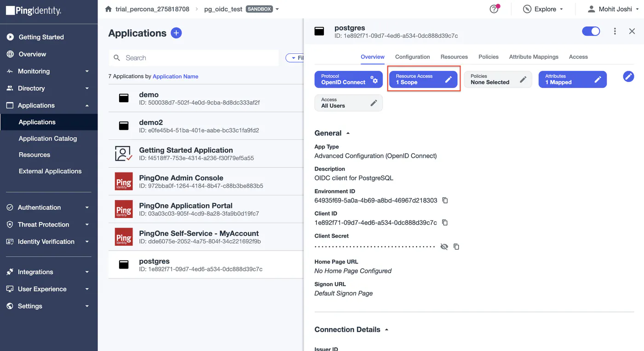
Task: Select Applications submenu item in sidebar
Action: 49,122
